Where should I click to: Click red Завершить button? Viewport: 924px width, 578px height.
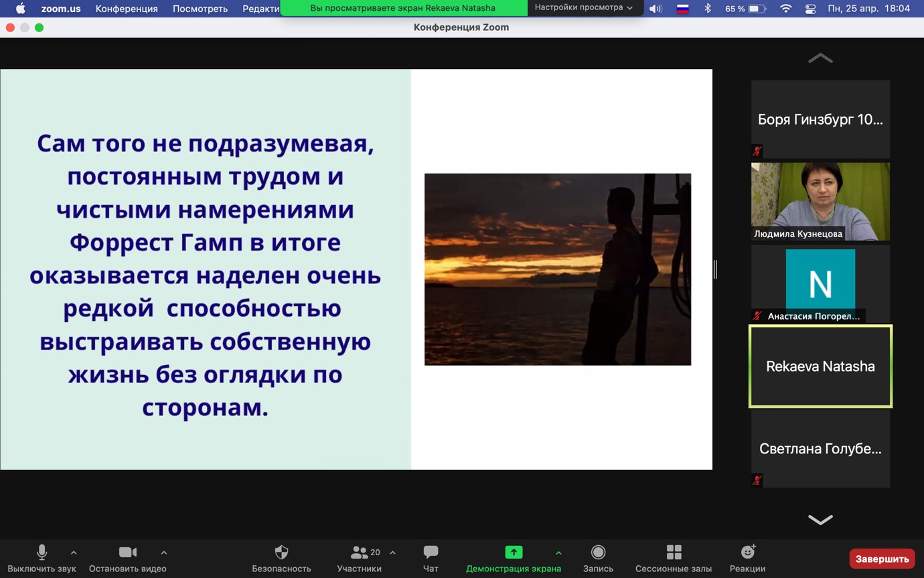pyautogui.click(x=882, y=559)
